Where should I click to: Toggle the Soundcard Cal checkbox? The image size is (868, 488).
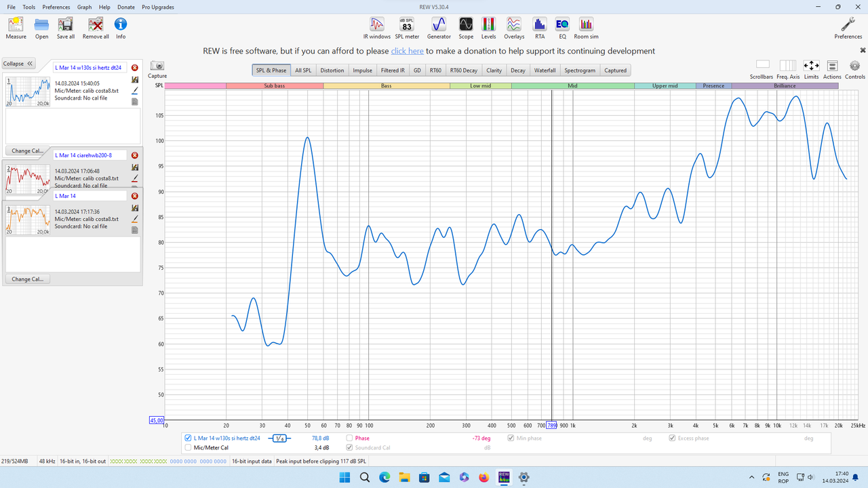pyautogui.click(x=349, y=448)
